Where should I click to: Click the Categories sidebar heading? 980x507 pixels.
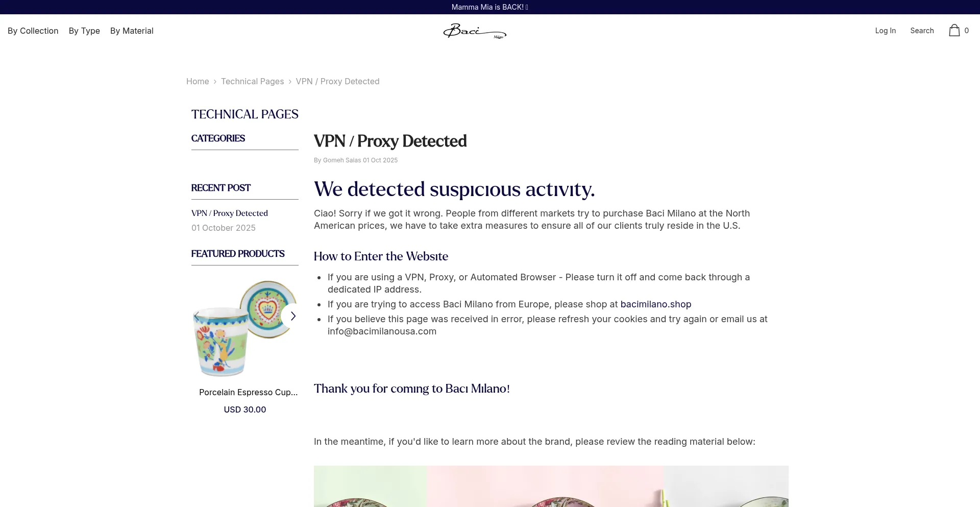tap(218, 138)
